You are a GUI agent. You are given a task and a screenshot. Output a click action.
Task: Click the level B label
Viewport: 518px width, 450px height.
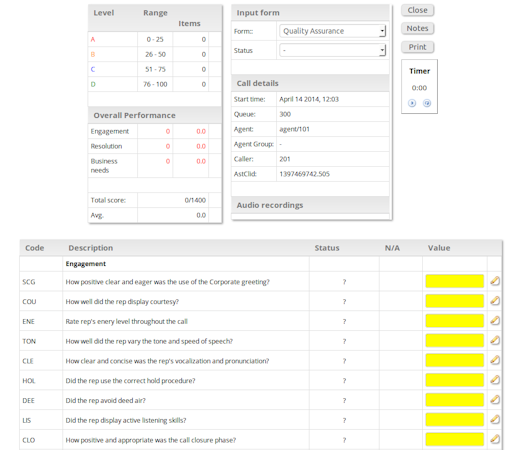(93, 54)
